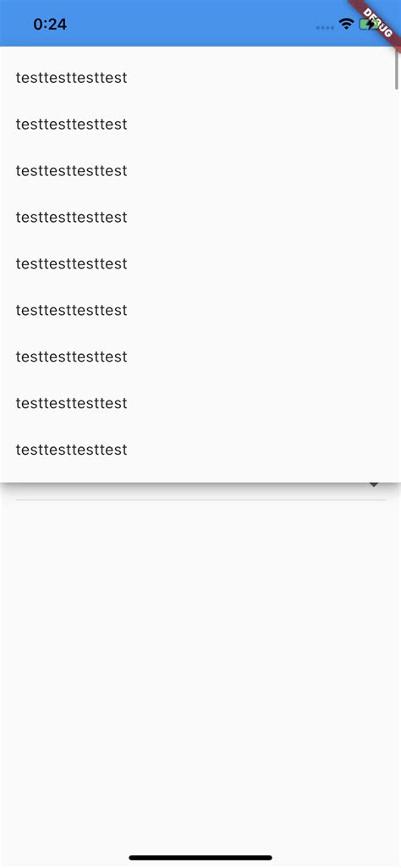Click the dropdown field underline beneath the menu
This screenshot has width=401, height=868.
tap(200, 500)
